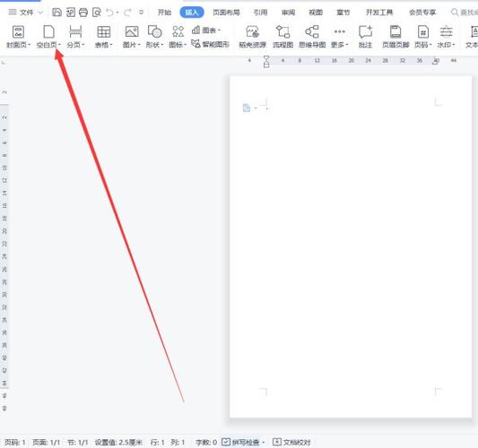Click the 空白页 blank page icon
The image size is (478, 448).
(x=48, y=31)
